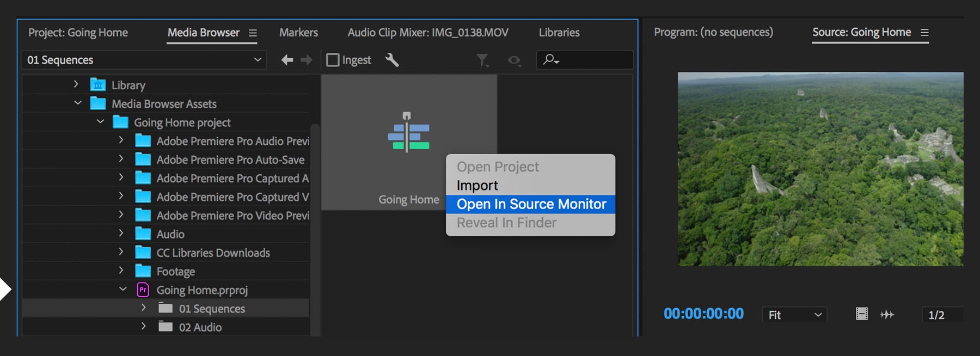Open the 01 Sequences path dropdown
The image size is (980, 356).
[144, 60]
